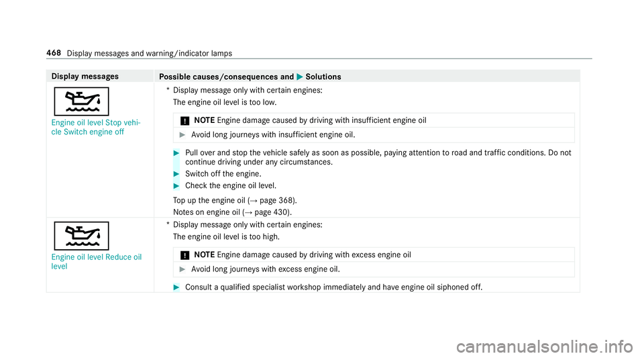Open the 'Engine oil level Stop vehicle' message link
The width and height of the screenshot is (644, 358).
[x=96, y=128]
